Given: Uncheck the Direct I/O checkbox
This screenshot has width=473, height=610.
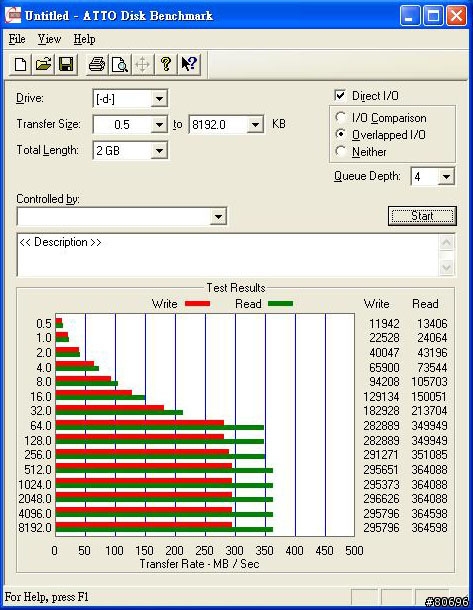Looking at the screenshot, I should (340, 96).
